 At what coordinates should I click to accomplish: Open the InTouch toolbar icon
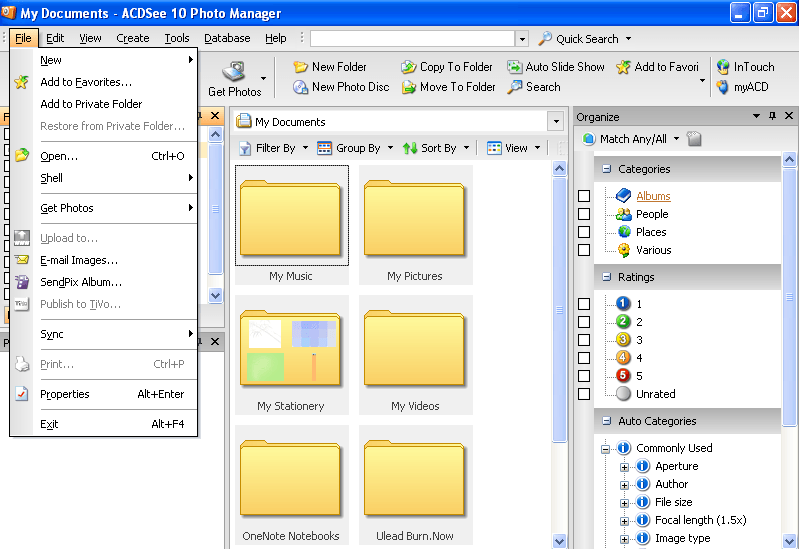723,67
